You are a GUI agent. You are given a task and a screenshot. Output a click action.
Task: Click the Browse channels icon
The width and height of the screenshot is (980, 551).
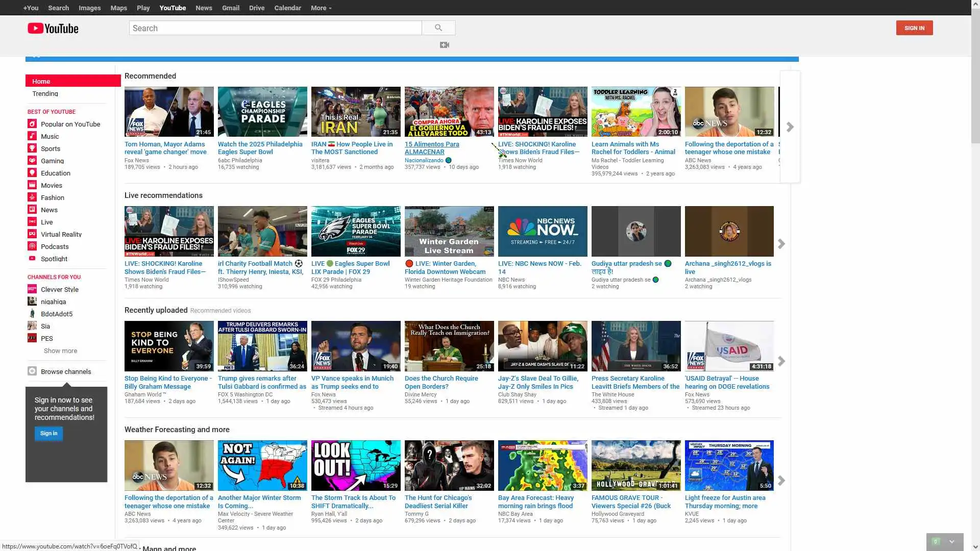point(32,371)
